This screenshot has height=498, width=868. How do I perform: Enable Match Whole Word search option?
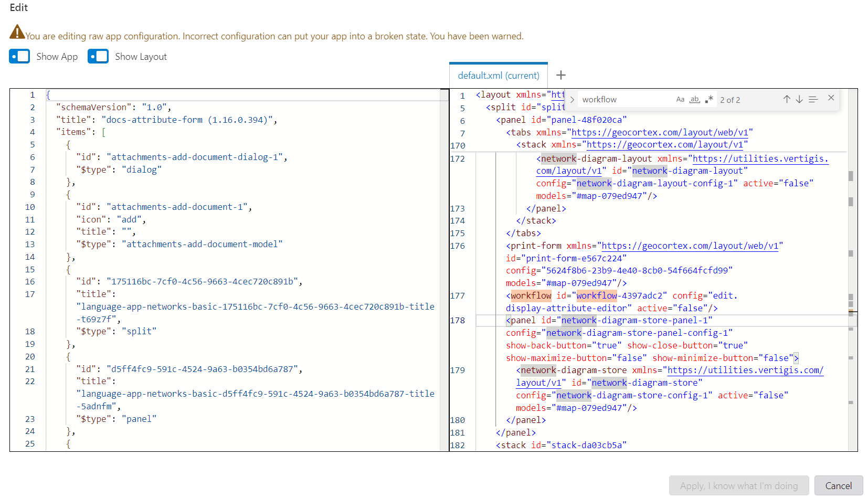pyautogui.click(x=695, y=99)
